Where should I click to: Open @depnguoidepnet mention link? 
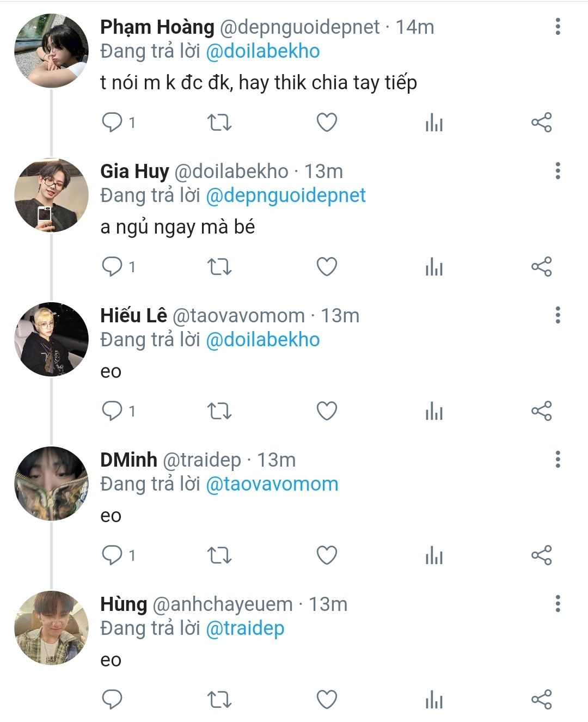285,195
